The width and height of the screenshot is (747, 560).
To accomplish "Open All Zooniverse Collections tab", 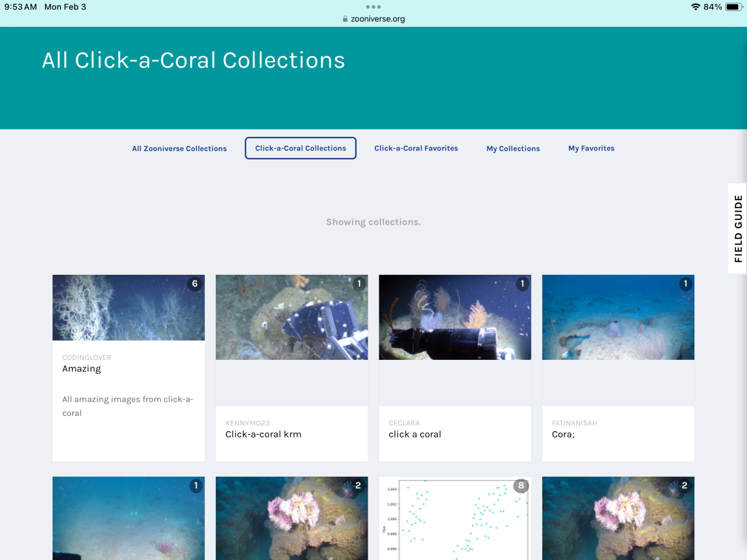I will 179,149.
